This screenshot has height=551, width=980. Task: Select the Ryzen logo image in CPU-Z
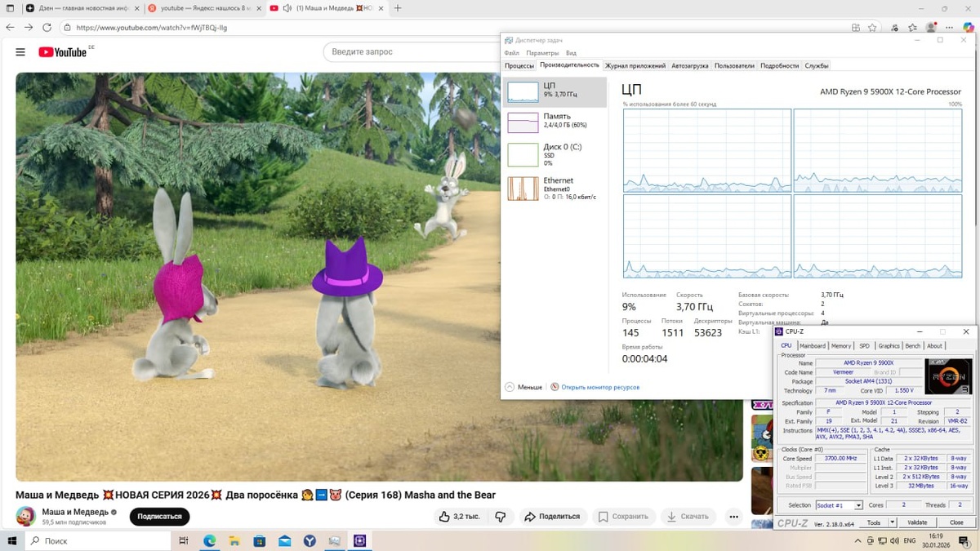click(x=947, y=376)
